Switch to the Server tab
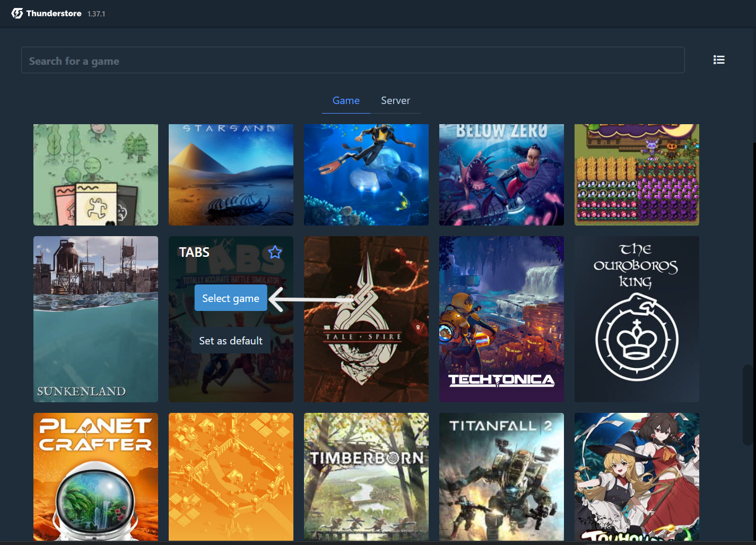 pyautogui.click(x=395, y=100)
